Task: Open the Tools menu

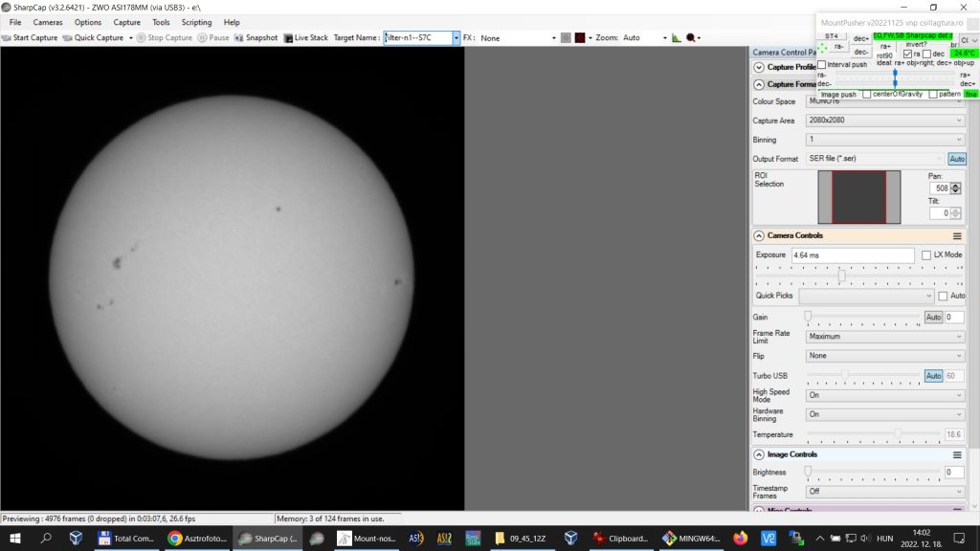Action: (161, 22)
